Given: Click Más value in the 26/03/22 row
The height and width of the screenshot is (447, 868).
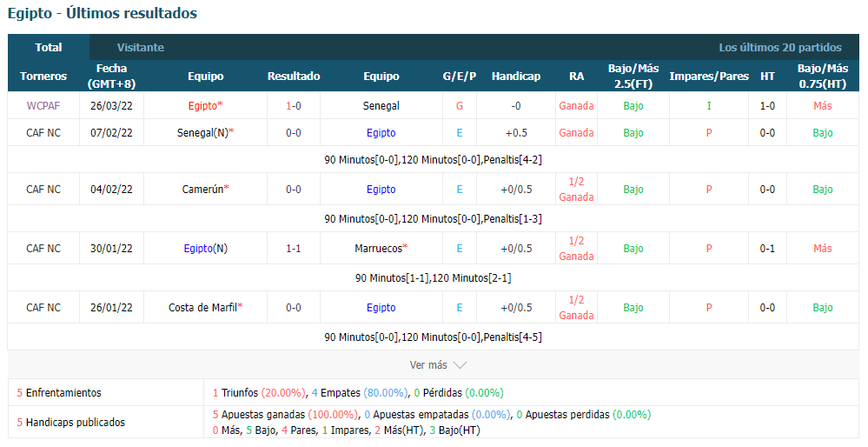Looking at the screenshot, I should (823, 105).
